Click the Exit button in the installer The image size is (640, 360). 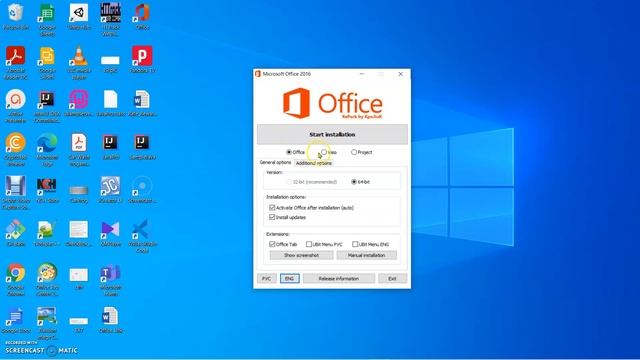392,278
